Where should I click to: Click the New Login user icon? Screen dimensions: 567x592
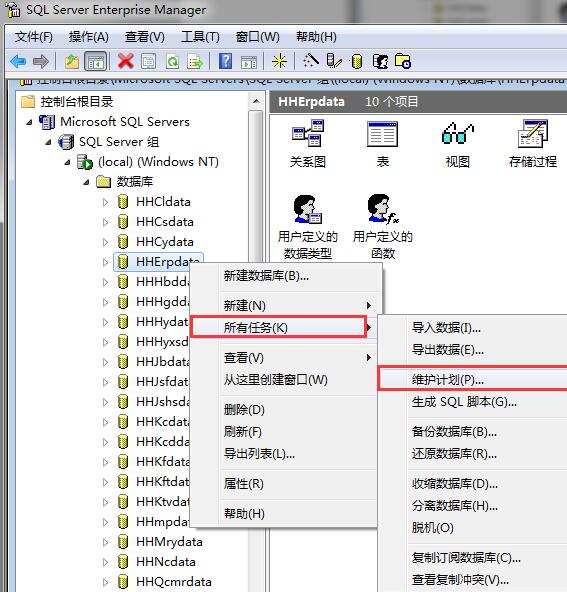(380, 61)
